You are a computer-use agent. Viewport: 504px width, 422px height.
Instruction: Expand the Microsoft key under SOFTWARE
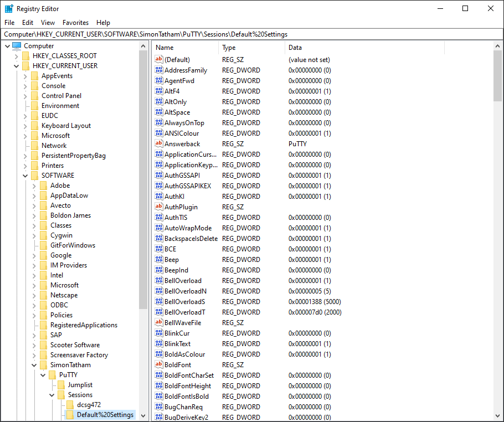click(x=34, y=285)
